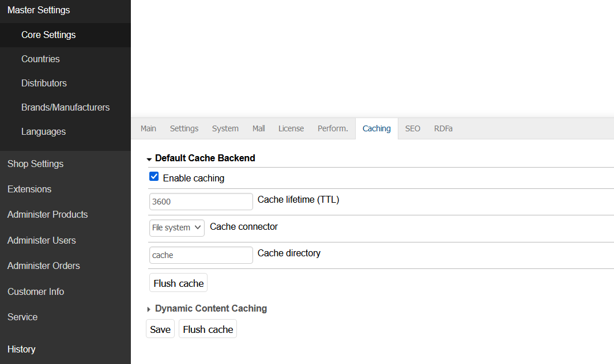
Task: Open the Administer Products menu
Action: [47, 214]
